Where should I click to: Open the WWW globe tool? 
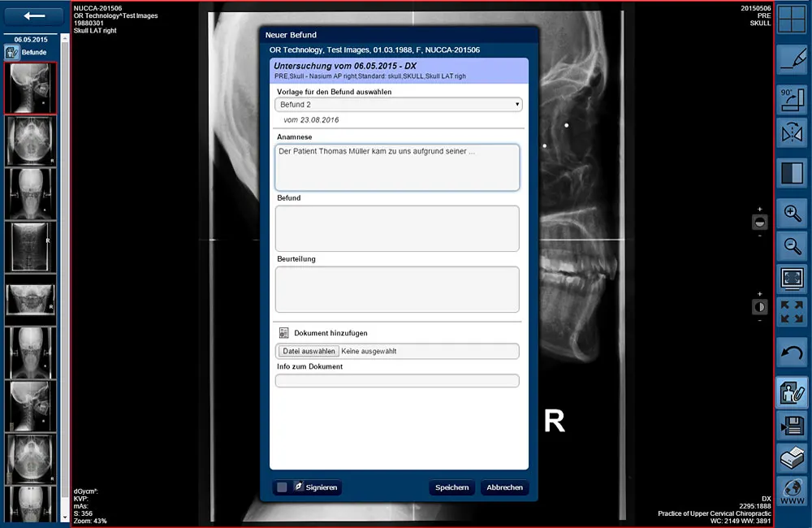pyautogui.click(x=791, y=491)
